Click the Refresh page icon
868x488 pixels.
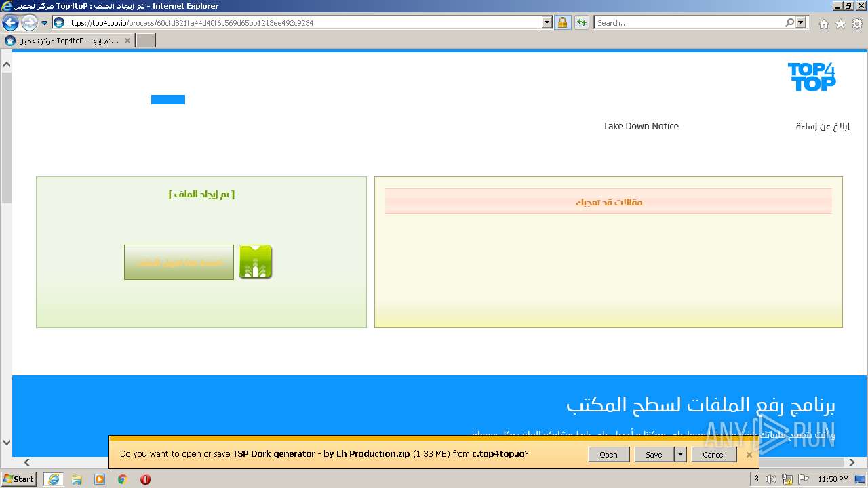[581, 22]
